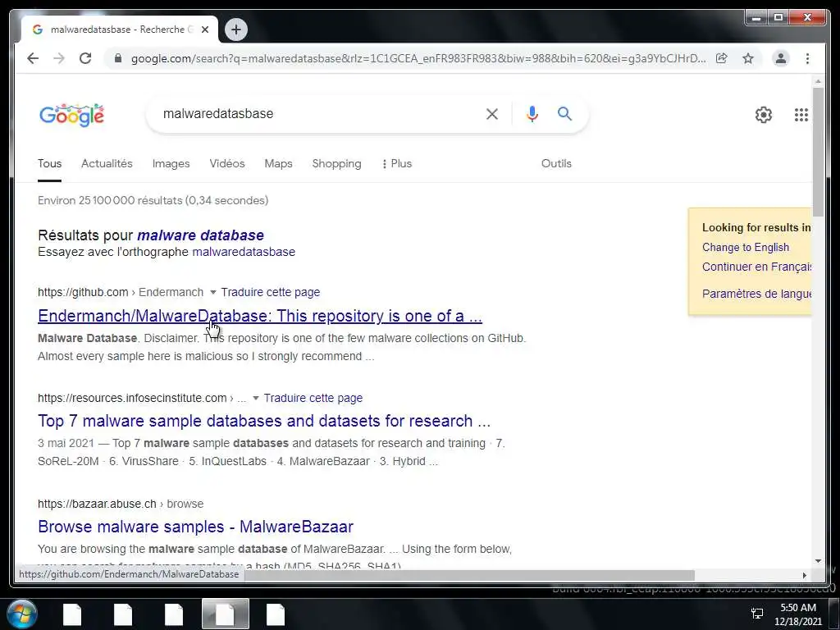Open Google quick settings gear

pos(764,115)
